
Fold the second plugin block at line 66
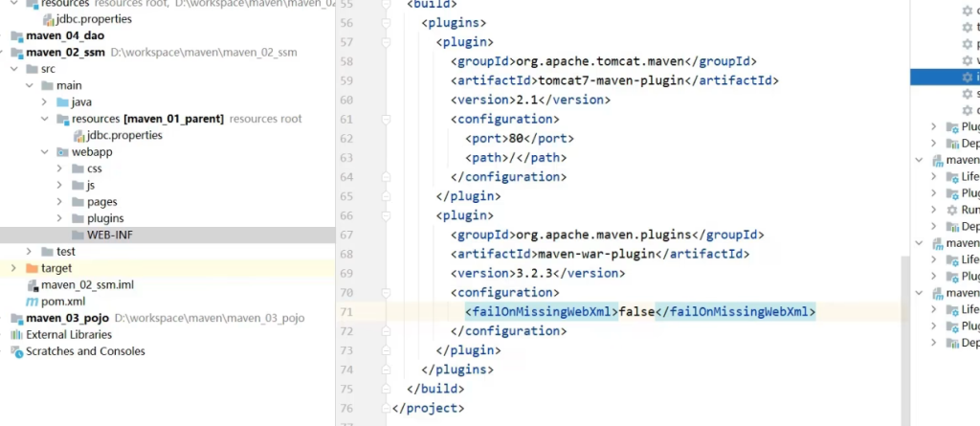click(x=386, y=216)
